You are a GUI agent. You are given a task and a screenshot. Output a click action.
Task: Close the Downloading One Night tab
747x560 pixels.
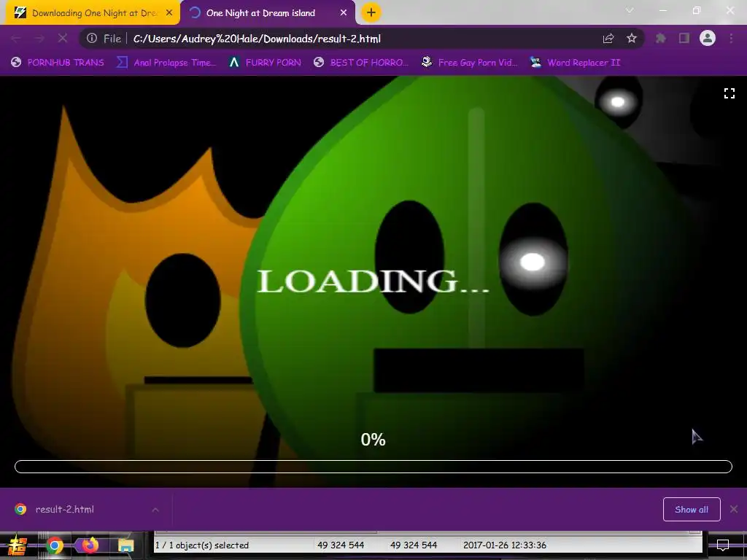(x=169, y=13)
